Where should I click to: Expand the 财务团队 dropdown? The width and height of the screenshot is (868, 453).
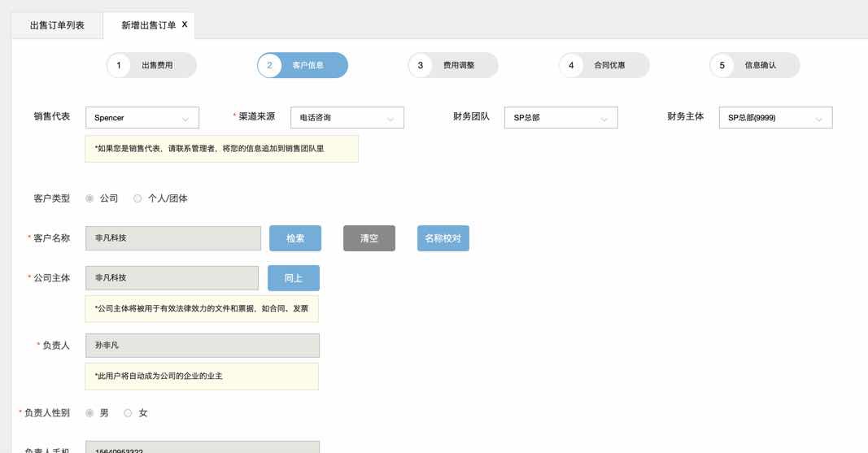point(560,118)
